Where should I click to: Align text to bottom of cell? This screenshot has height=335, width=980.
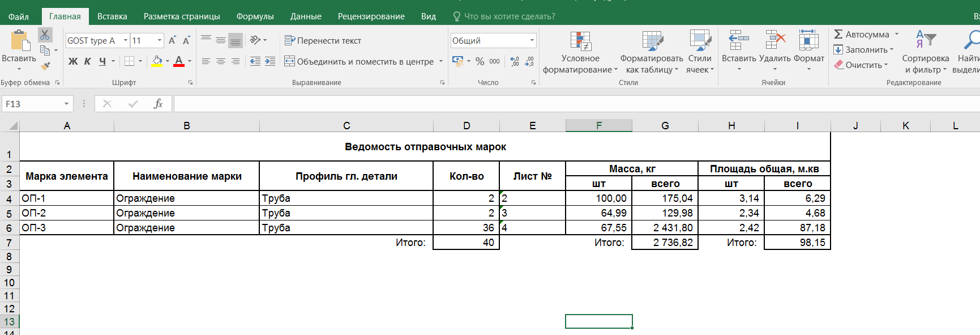[236, 40]
